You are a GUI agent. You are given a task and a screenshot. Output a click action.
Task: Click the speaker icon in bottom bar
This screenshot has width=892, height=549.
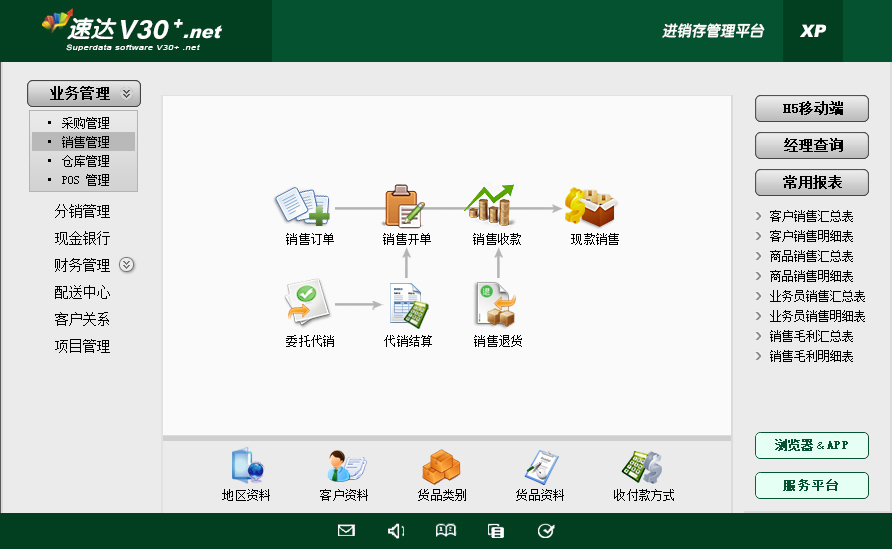tap(396, 531)
